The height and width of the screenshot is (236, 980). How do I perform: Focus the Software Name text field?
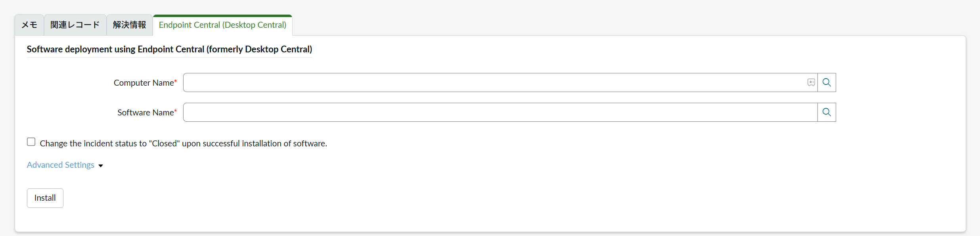(500, 112)
